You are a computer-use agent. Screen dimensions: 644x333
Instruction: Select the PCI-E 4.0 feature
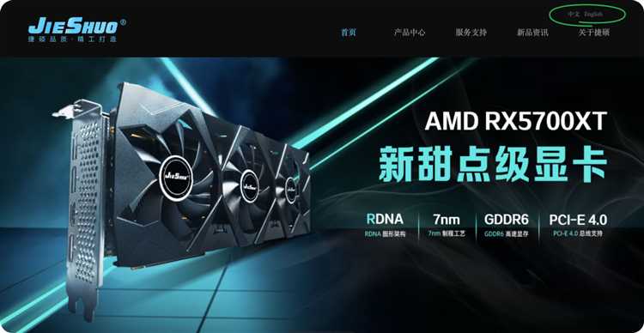click(578, 225)
